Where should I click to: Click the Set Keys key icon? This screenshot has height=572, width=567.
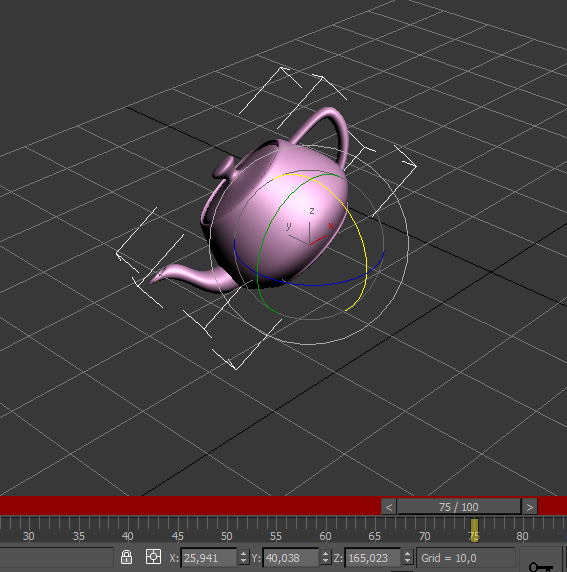pyautogui.click(x=541, y=566)
